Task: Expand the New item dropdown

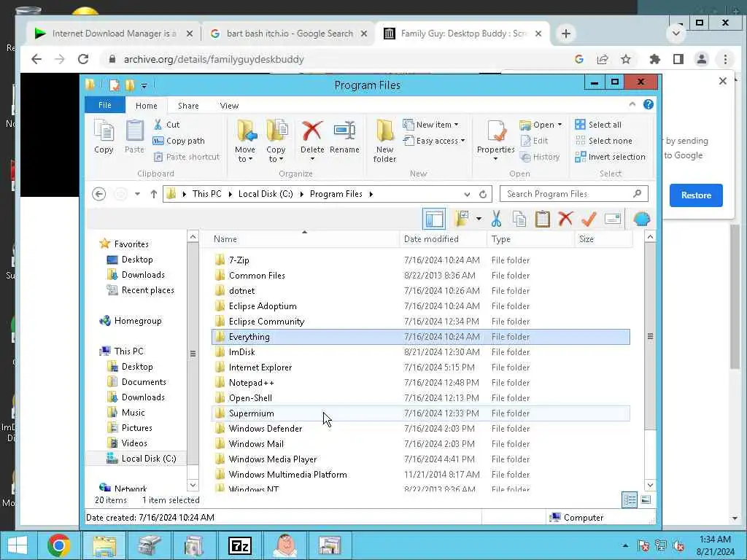Action: pyautogui.click(x=457, y=125)
